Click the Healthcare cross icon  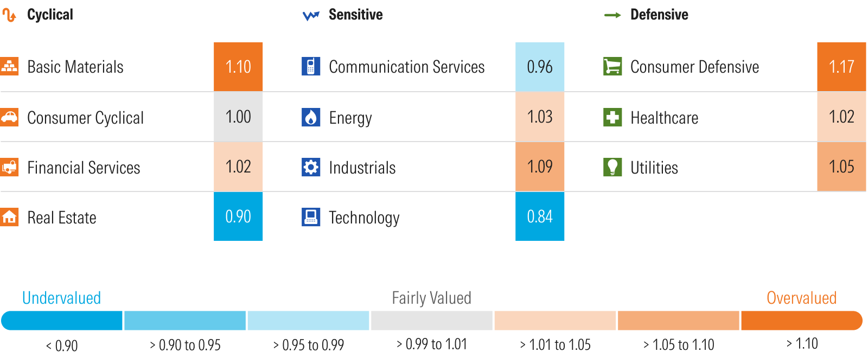(x=612, y=117)
